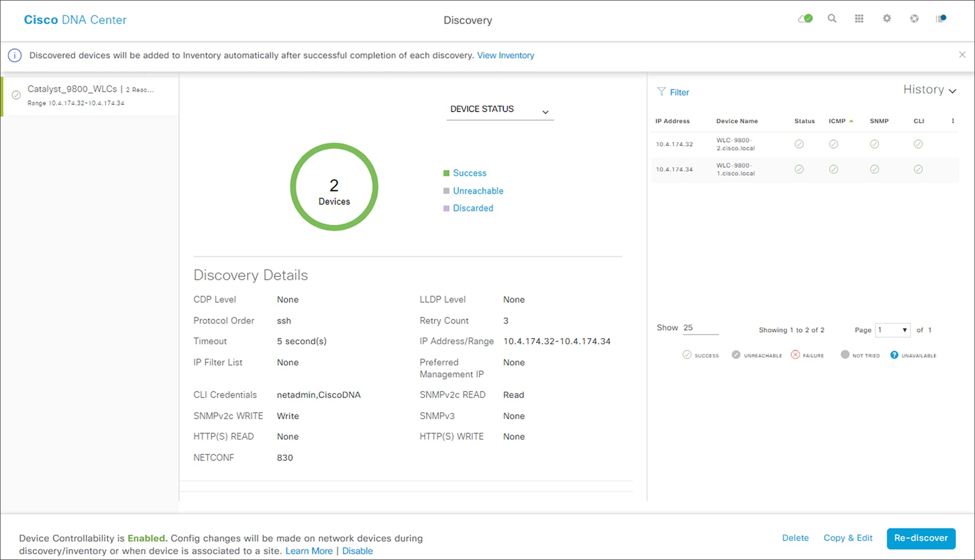Screen dimensions: 975x560
Task: Click Disable device controllability link
Action: coord(357,551)
